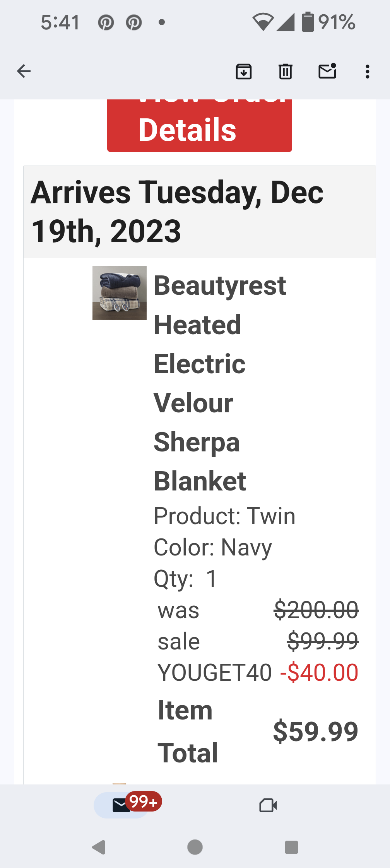This screenshot has height=868, width=390.
Task: Tap the Wi-Fi status icon
Action: coord(263,22)
